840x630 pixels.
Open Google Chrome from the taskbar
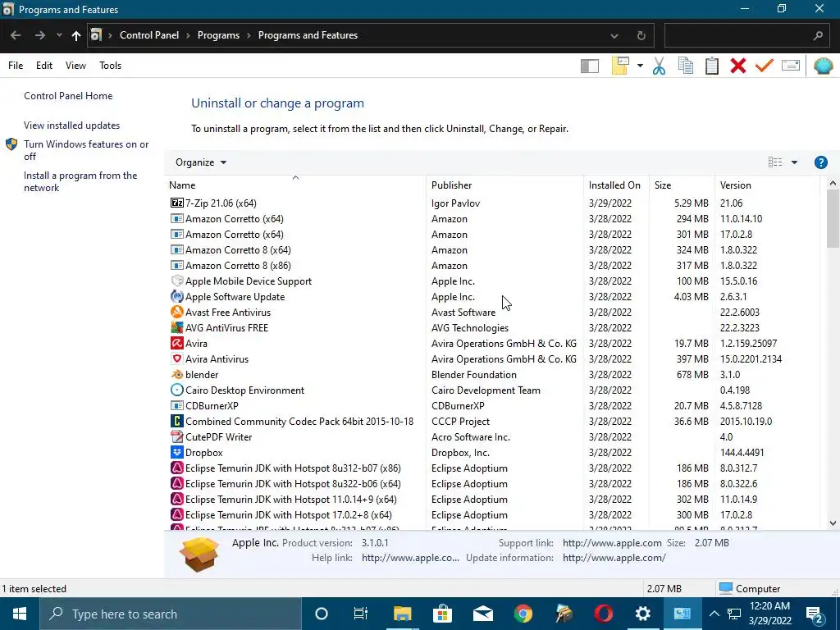tap(523, 614)
